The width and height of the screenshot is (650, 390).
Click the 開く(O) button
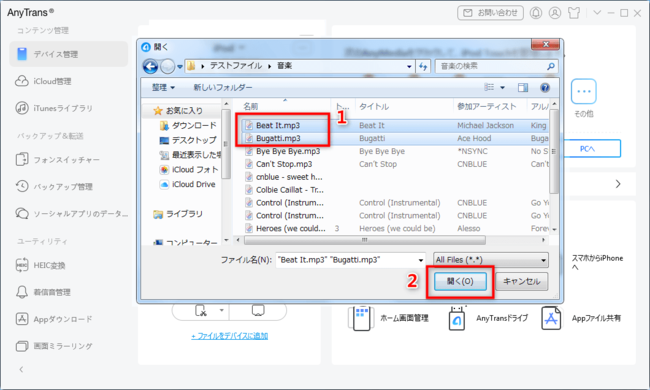point(460,281)
